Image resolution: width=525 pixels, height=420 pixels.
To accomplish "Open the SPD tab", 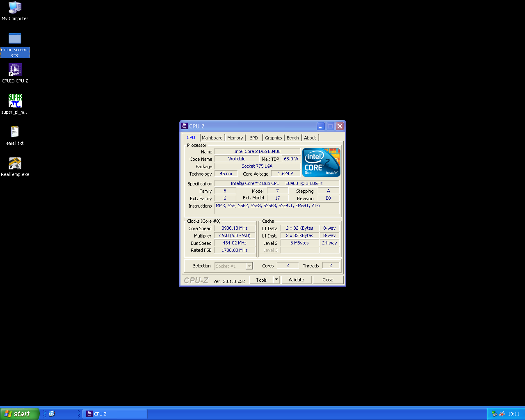I will pyautogui.click(x=254, y=138).
